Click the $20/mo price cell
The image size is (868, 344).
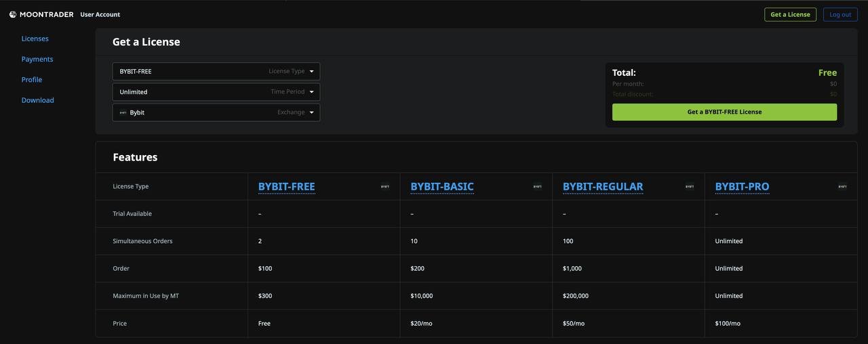coord(421,324)
